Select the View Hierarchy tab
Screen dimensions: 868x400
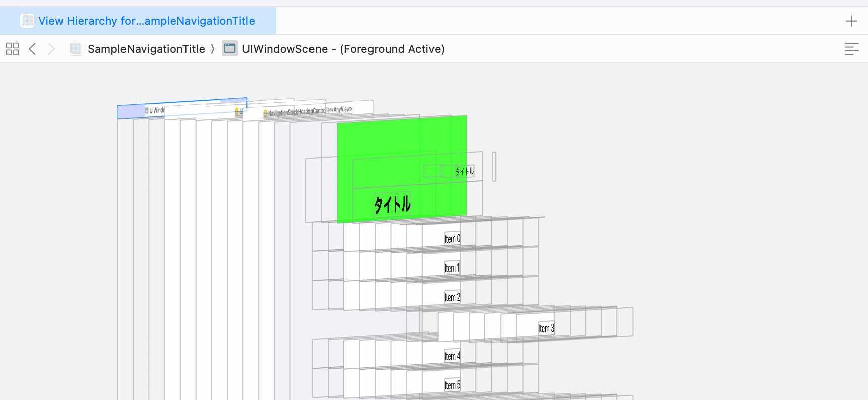pyautogui.click(x=138, y=21)
